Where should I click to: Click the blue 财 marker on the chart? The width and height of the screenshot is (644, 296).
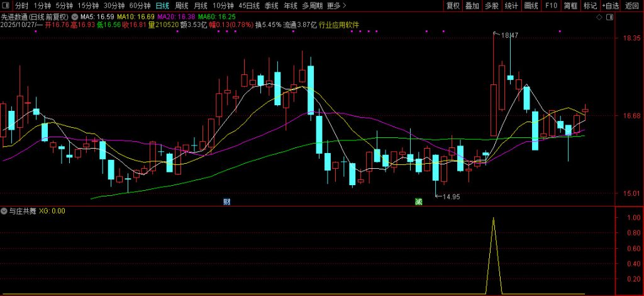226,202
